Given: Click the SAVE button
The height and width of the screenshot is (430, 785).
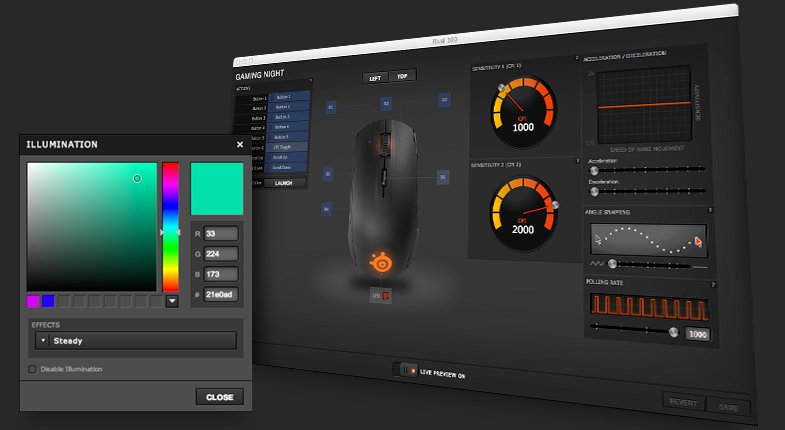Looking at the screenshot, I should (728, 407).
